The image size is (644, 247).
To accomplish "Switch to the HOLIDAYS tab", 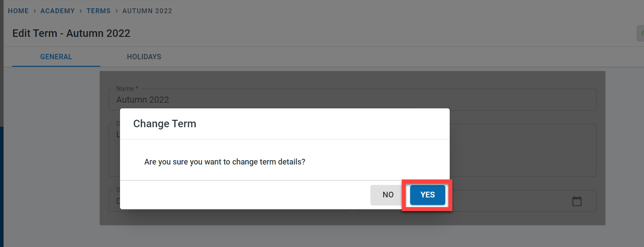I will coord(144,57).
